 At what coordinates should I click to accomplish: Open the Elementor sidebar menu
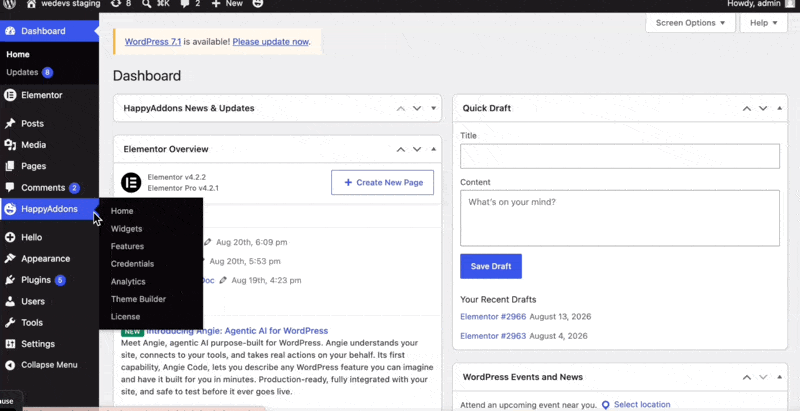pyautogui.click(x=49, y=95)
